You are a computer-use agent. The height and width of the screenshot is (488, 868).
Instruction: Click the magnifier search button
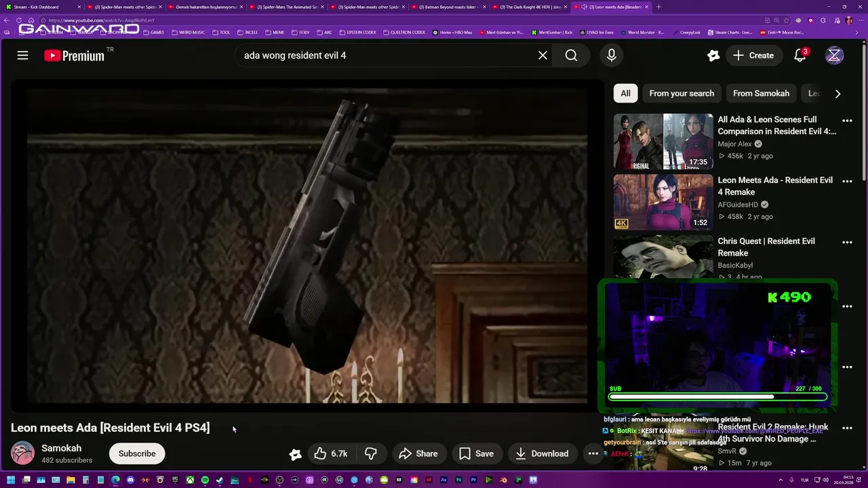coord(571,56)
